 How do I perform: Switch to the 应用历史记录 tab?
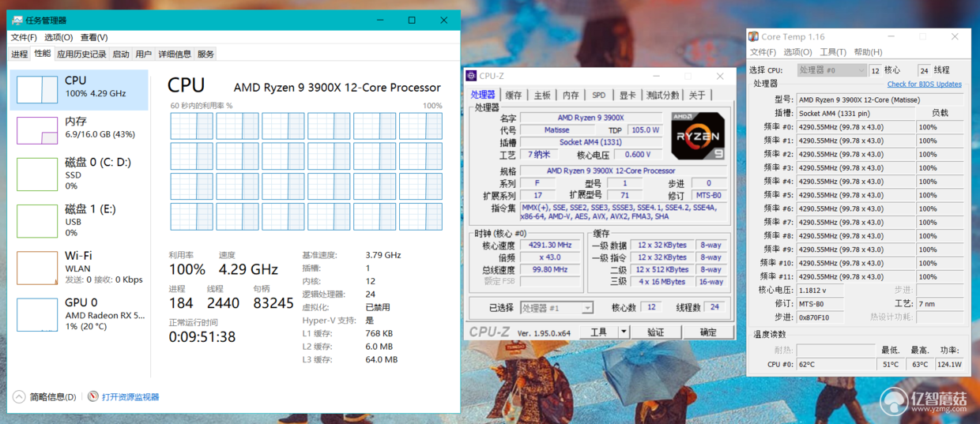81,54
